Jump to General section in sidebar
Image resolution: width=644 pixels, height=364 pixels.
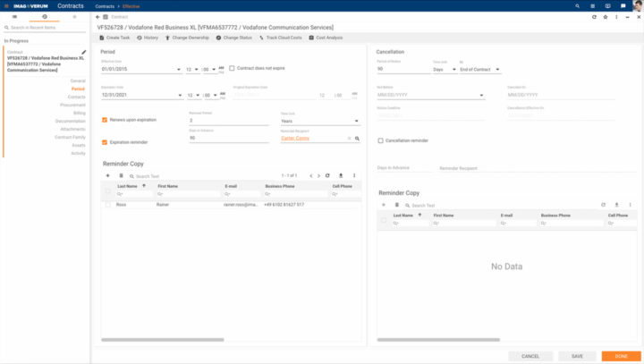[78, 80]
